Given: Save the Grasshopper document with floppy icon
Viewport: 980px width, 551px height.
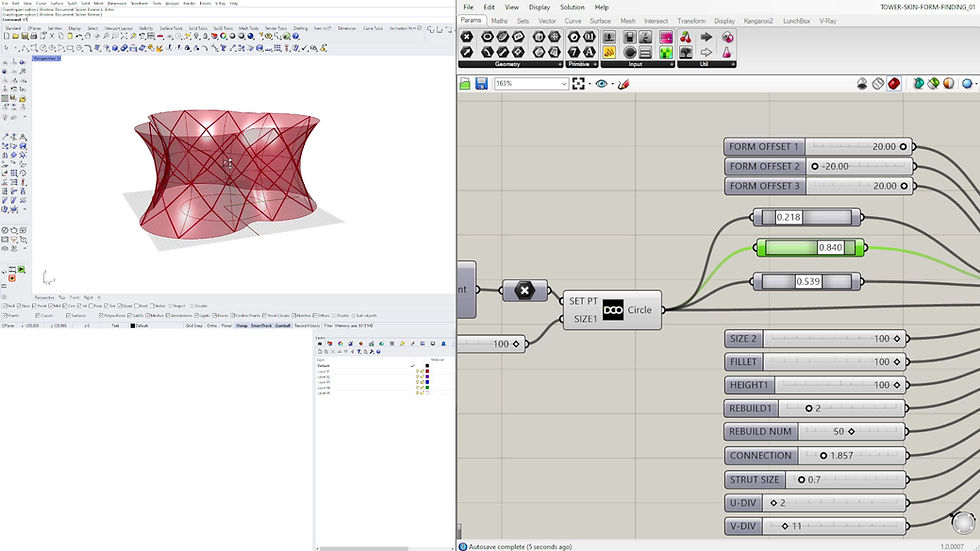Looking at the screenshot, I should [481, 84].
